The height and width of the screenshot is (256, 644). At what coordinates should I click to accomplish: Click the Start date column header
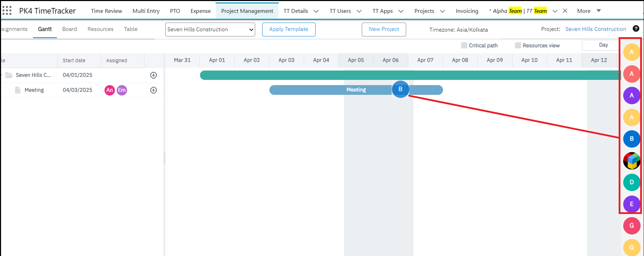(79, 60)
